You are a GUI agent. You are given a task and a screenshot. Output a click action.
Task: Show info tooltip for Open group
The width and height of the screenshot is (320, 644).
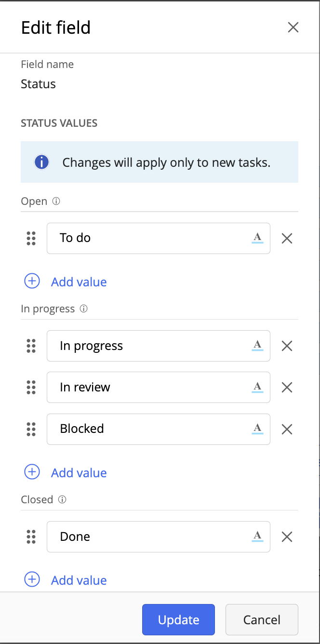point(56,201)
